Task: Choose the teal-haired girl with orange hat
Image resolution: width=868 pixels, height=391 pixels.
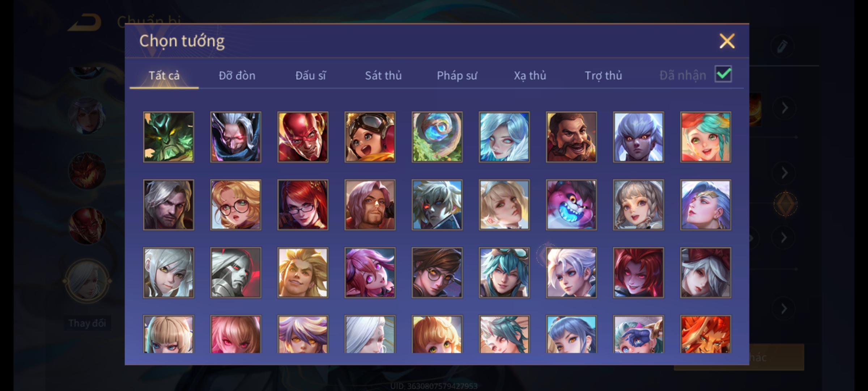Action: [x=706, y=137]
